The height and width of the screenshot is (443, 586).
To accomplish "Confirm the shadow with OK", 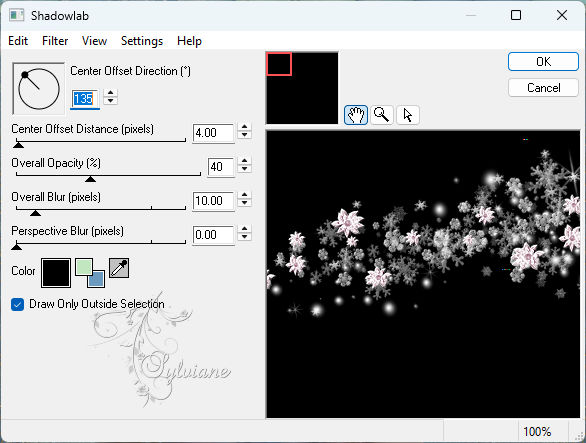I will point(543,62).
